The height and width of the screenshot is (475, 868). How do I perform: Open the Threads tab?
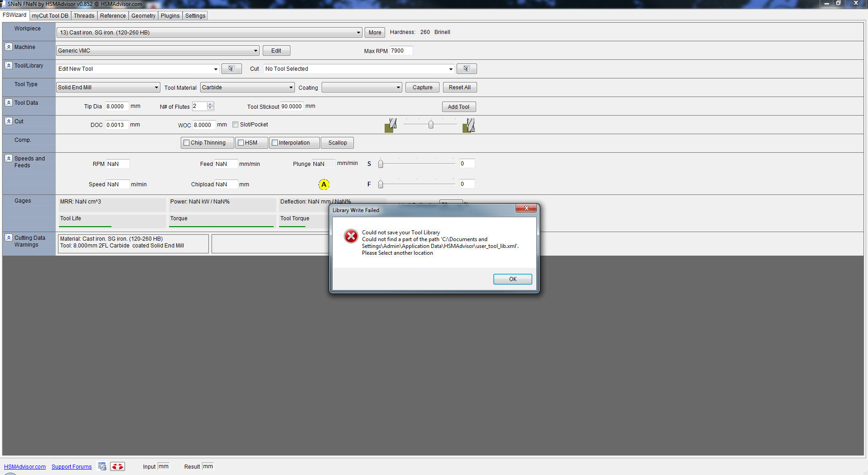click(84, 16)
